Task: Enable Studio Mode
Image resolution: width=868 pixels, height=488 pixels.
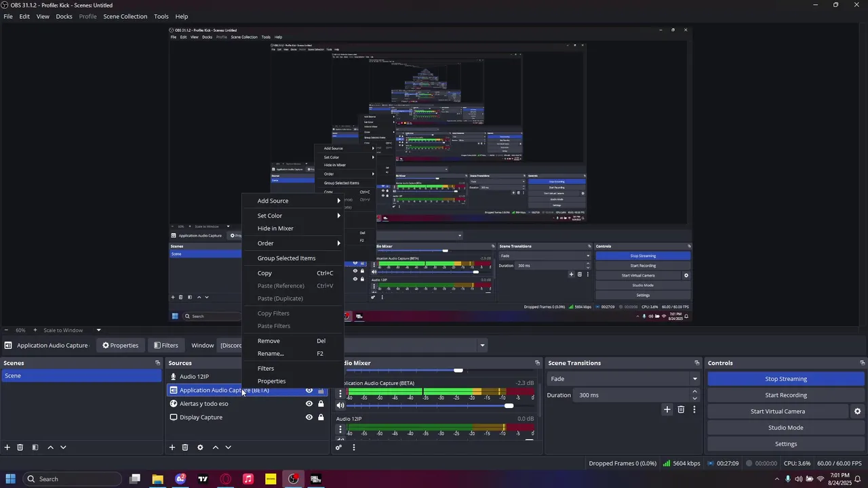Action: [x=786, y=428]
